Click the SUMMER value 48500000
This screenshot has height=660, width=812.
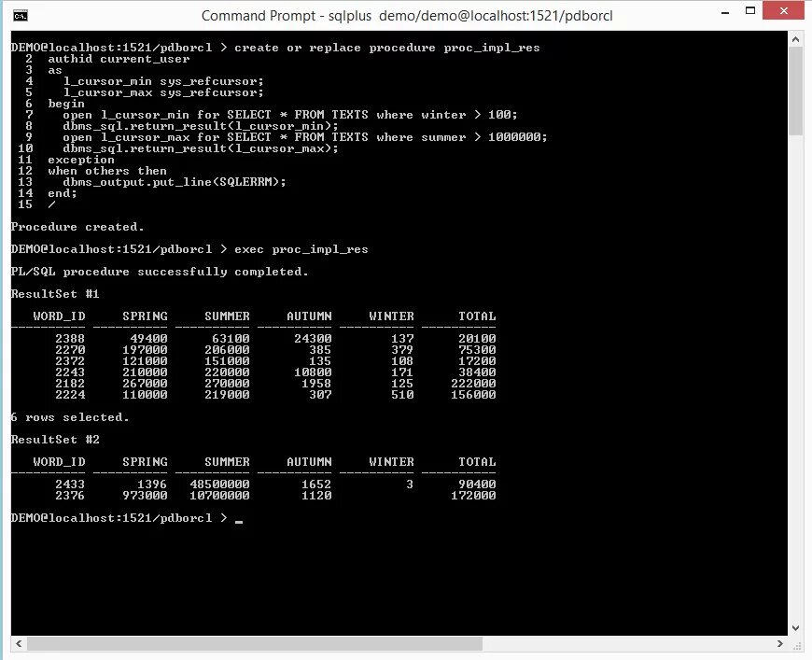(219, 484)
